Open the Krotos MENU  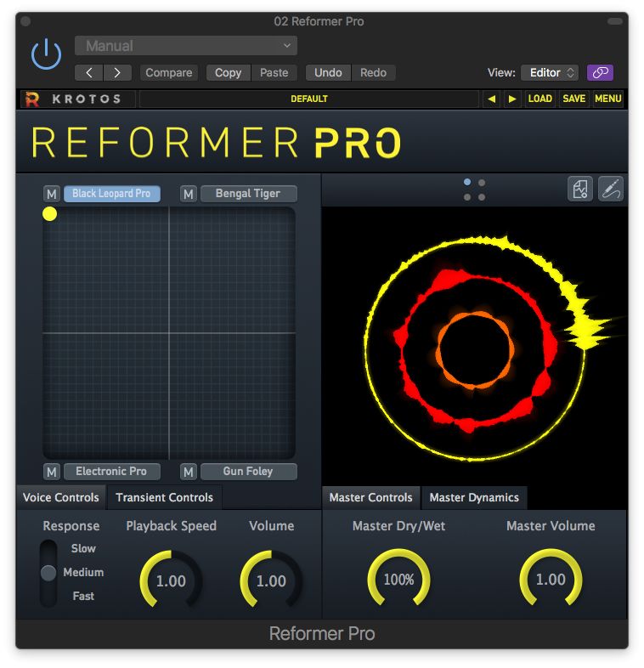tap(607, 99)
